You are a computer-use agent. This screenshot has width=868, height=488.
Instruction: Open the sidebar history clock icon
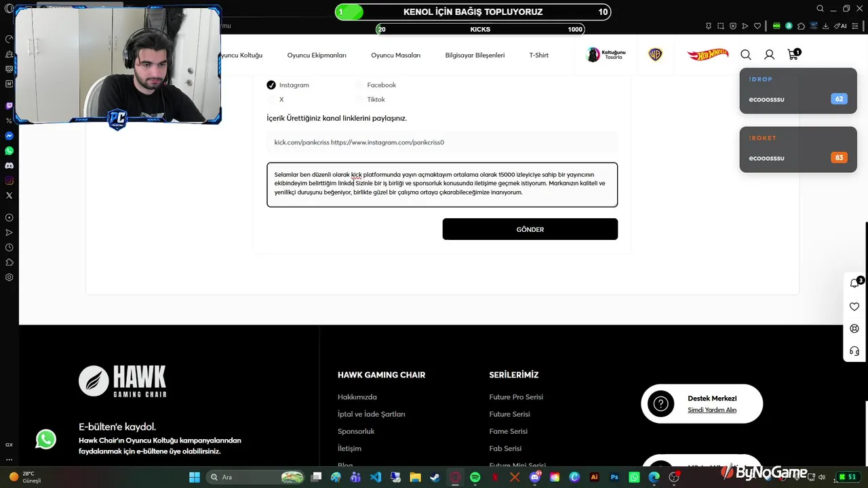point(9,247)
